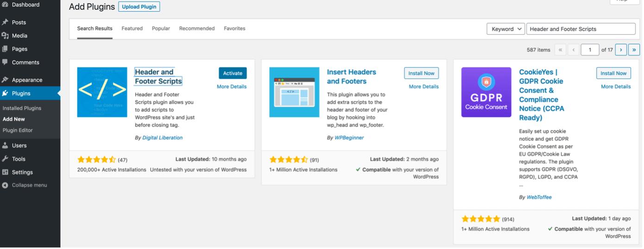Switch to the Favorites tab
Screen dimensions: 644x249
click(x=234, y=29)
